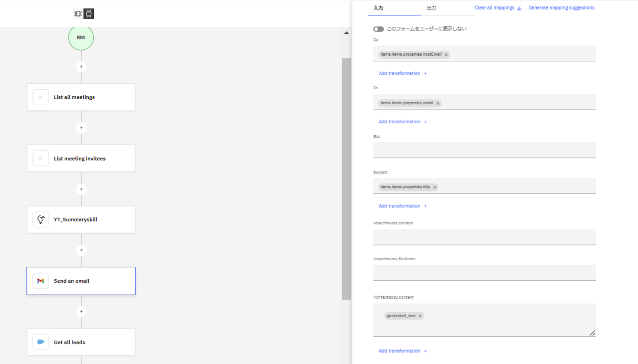Click the canvas vertical scrollbar thumb

coord(346,179)
